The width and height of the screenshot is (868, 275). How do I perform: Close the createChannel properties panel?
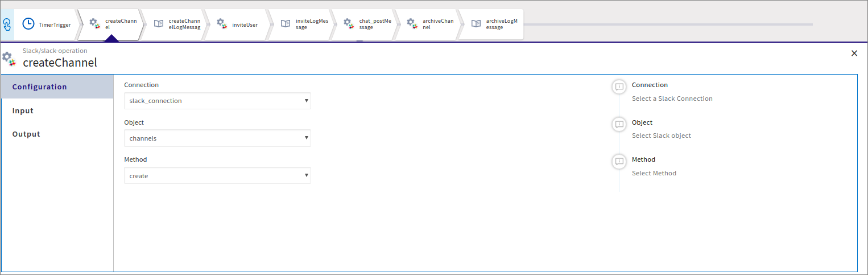click(854, 53)
